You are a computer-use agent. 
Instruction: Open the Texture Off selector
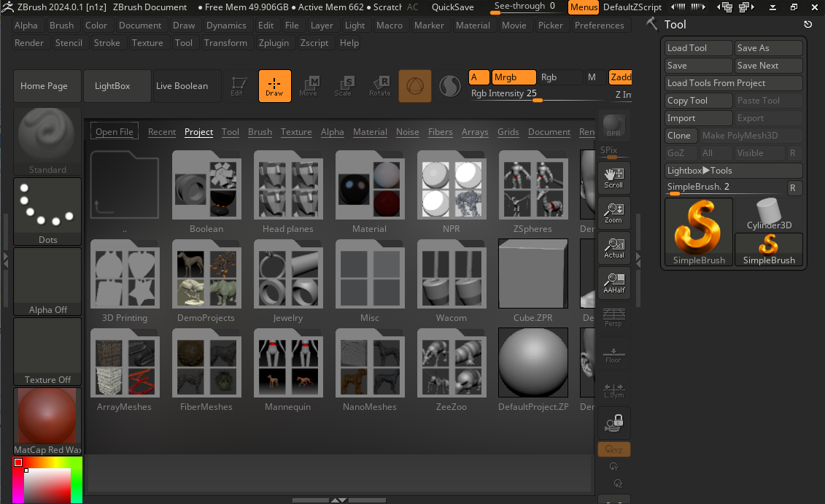[47, 352]
